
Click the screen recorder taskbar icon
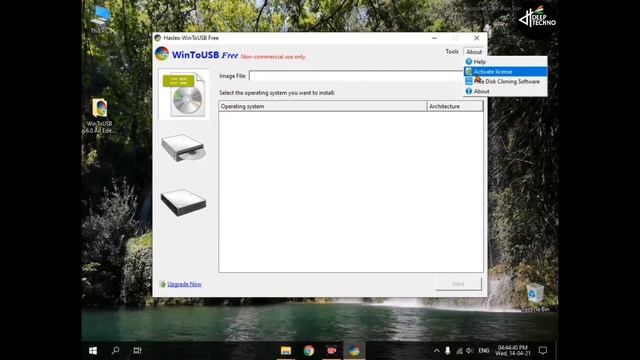point(331,351)
